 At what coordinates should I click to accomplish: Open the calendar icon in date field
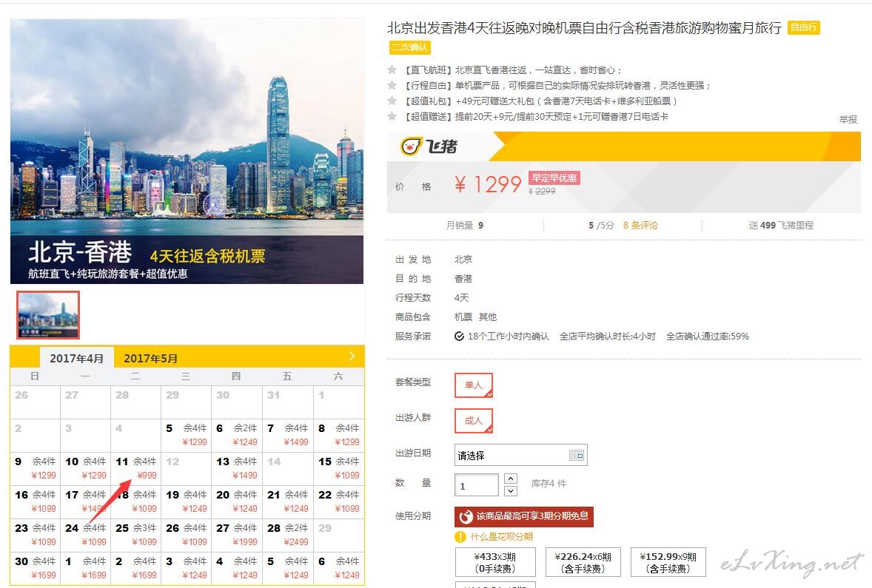tap(577, 455)
